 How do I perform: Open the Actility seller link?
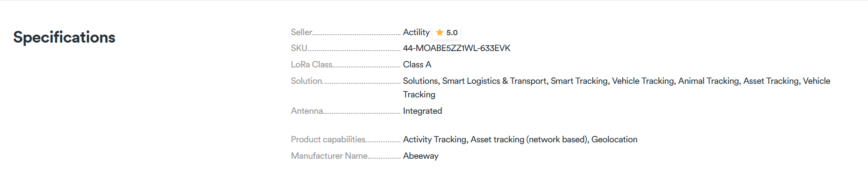[416, 32]
